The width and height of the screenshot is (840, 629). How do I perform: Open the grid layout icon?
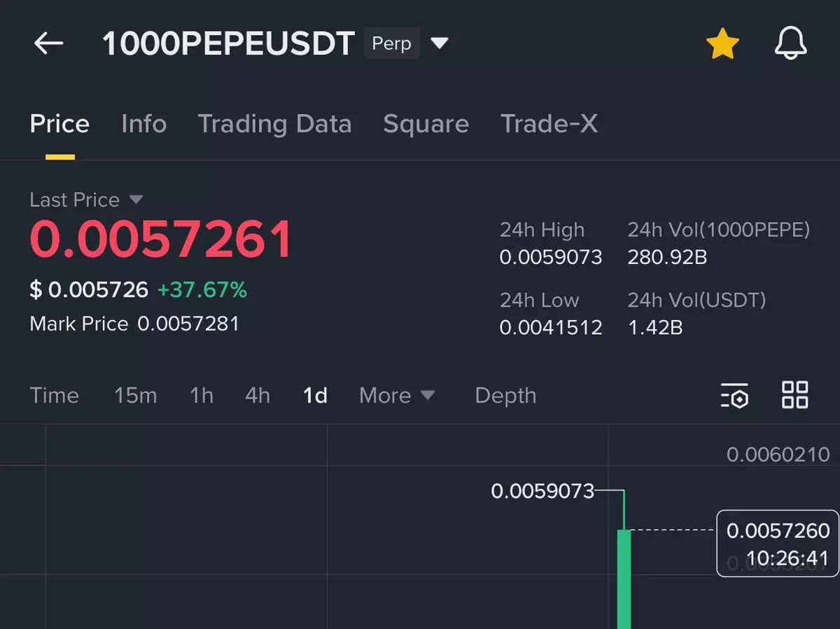pos(794,395)
